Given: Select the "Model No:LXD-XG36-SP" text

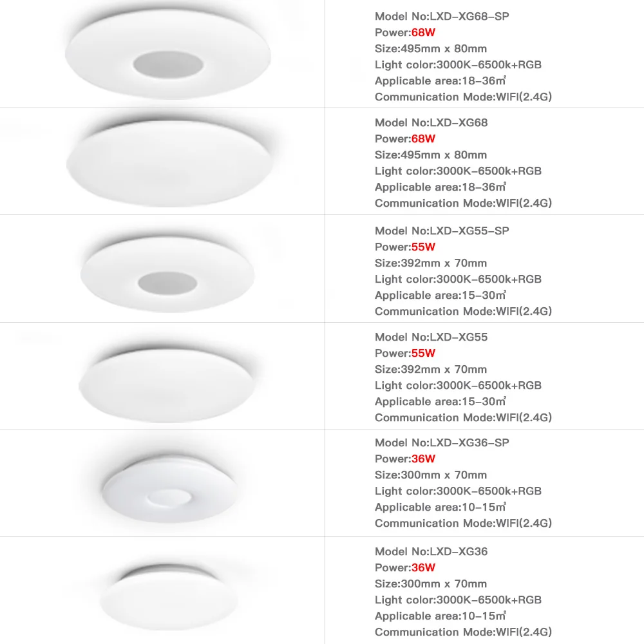Looking at the screenshot, I should pyautogui.click(x=442, y=442).
